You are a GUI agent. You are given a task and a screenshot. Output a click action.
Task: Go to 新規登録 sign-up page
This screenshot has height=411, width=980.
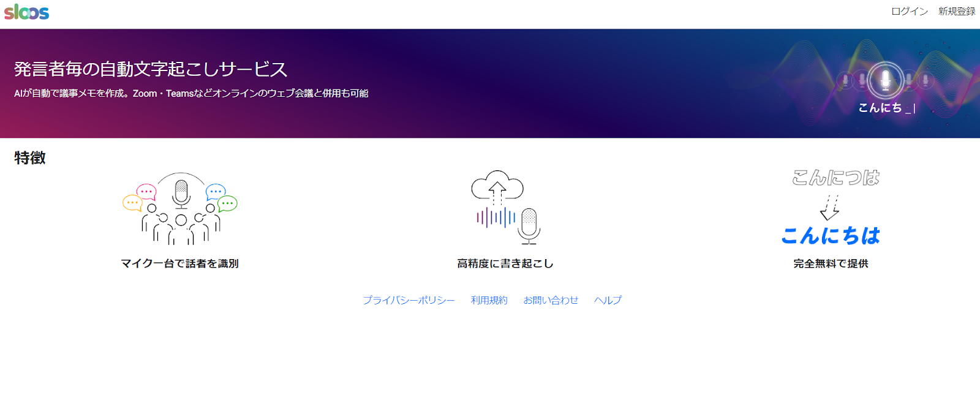[957, 12]
